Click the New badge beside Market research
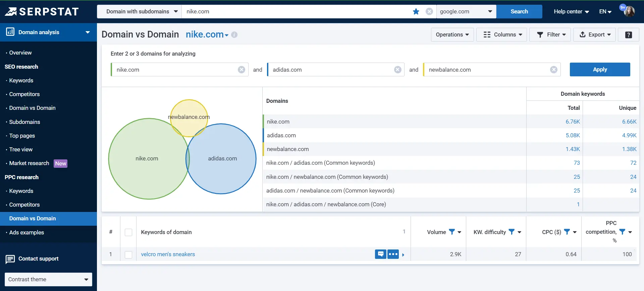Image resolution: width=644 pixels, height=291 pixels. [x=61, y=163]
